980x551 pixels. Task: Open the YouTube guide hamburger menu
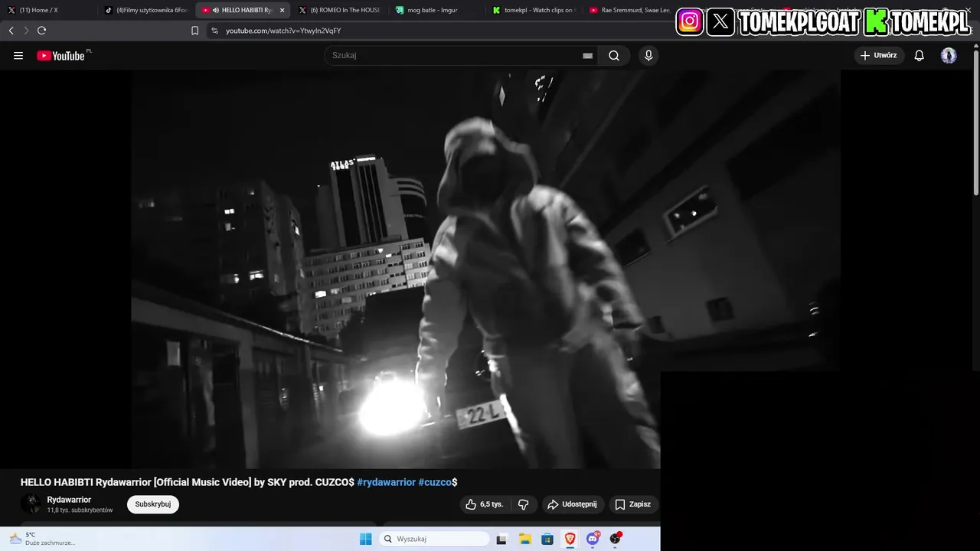[x=18, y=55]
